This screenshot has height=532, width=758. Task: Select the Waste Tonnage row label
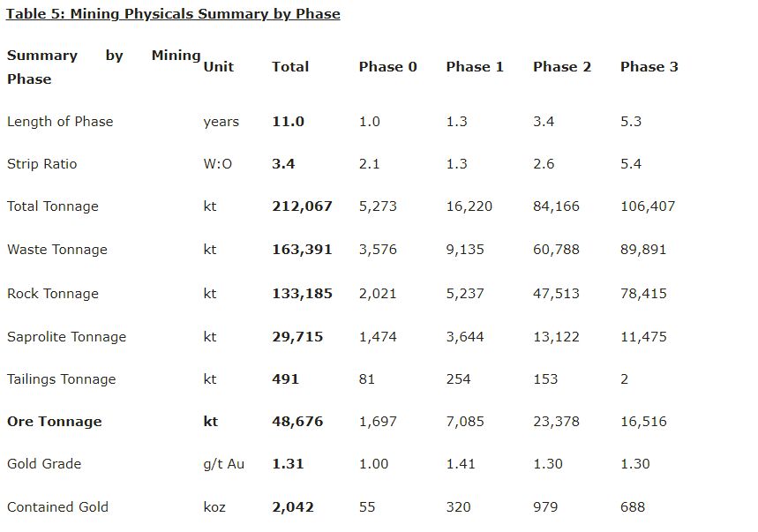57,250
